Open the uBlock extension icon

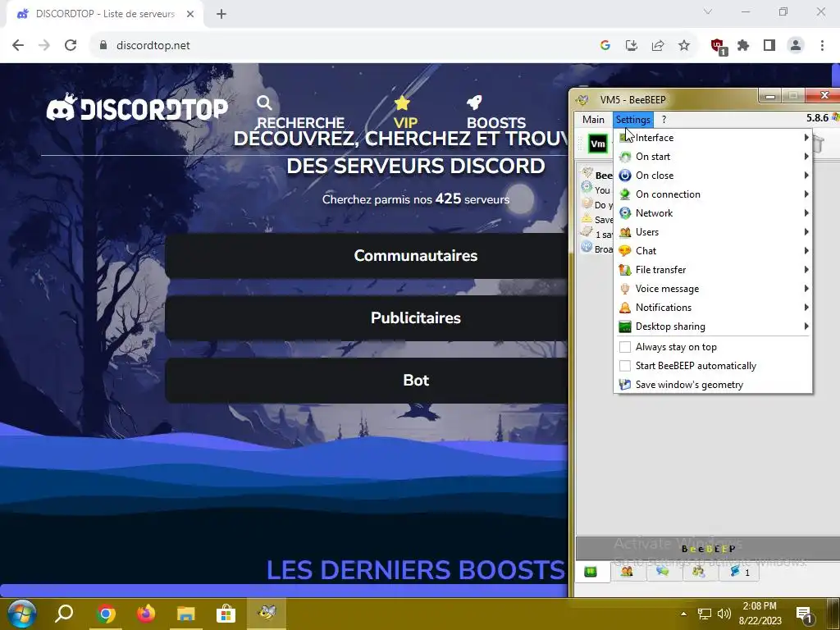718,46
